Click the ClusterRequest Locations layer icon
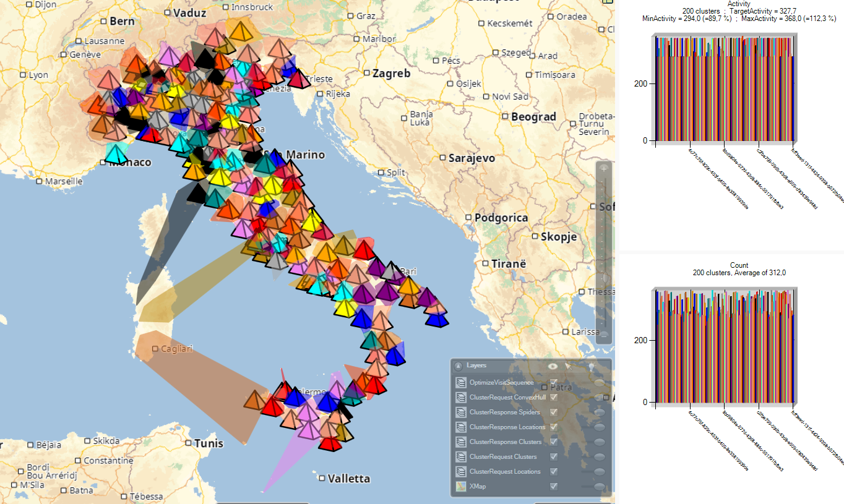Image resolution: width=844 pixels, height=504 pixels. click(461, 472)
